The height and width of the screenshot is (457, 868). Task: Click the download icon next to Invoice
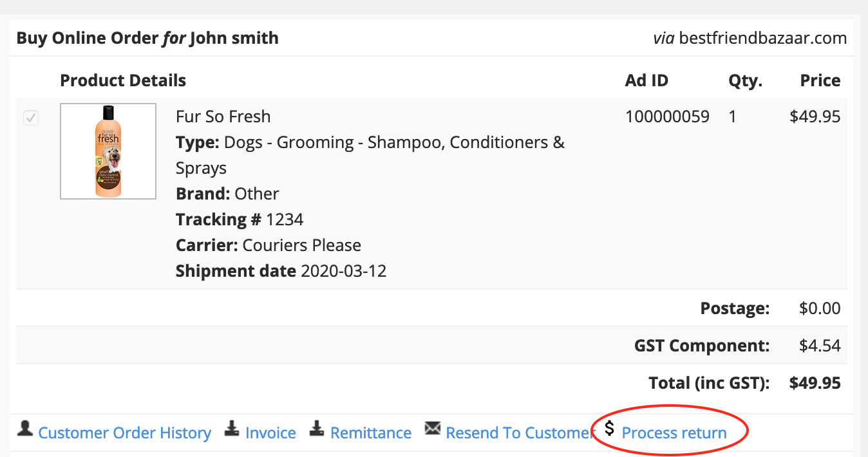click(x=232, y=429)
